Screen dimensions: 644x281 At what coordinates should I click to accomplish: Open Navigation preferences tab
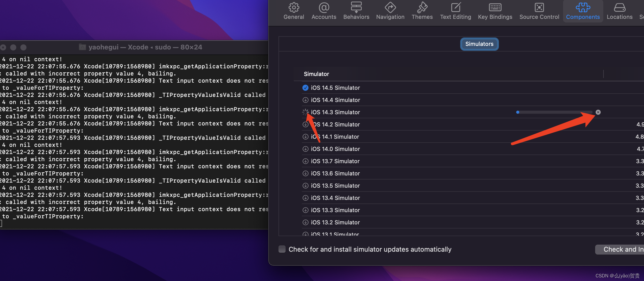pyautogui.click(x=390, y=11)
